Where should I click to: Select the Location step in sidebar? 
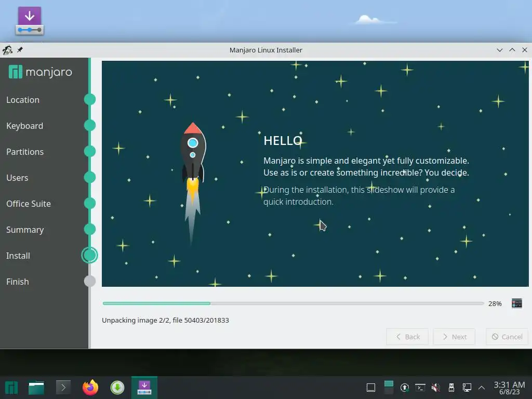coord(23,100)
